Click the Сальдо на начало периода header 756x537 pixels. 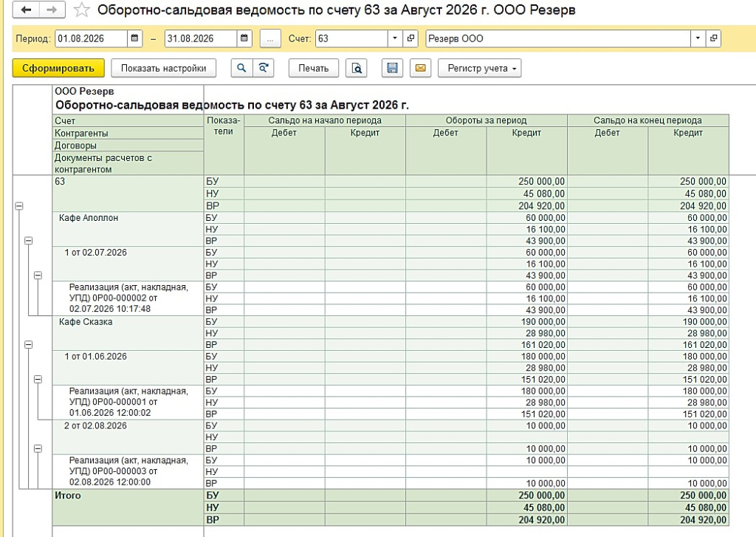point(325,120)
